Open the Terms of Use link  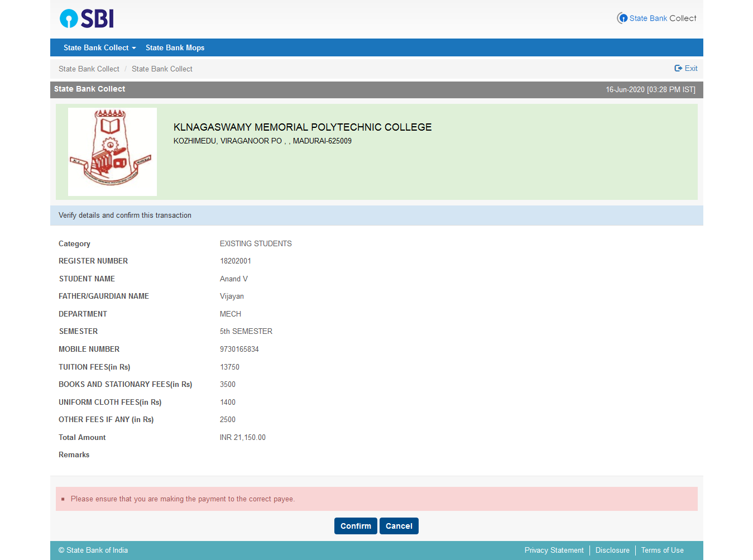tap(662, 550)
